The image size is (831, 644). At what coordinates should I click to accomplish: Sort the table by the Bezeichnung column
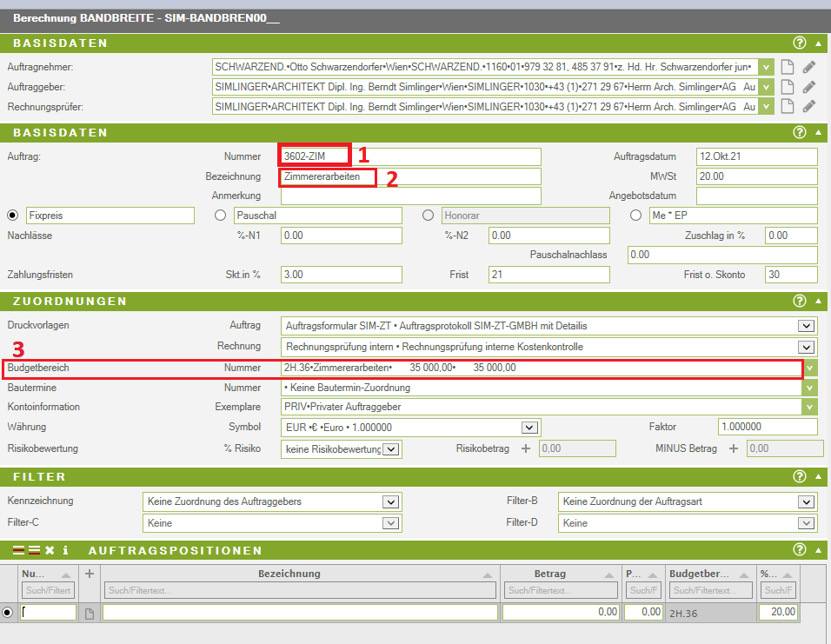(x=289, y=574)
